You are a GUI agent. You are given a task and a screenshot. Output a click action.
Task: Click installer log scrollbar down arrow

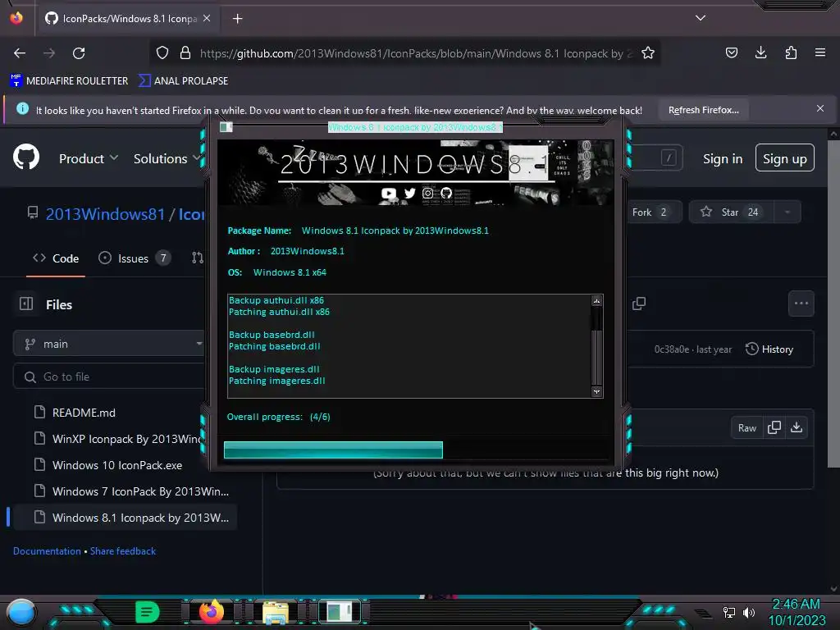(x=596, y=391)
